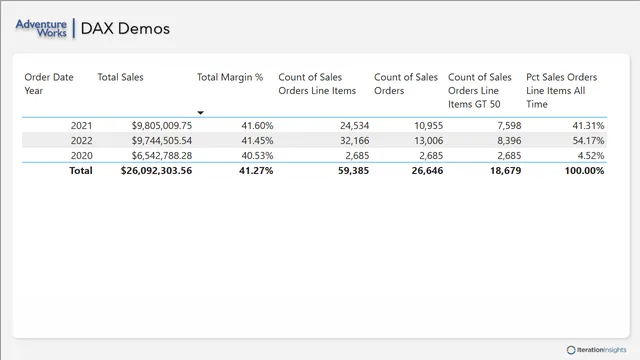Click the 41.31% all-time percentage

tap(588, 125)
